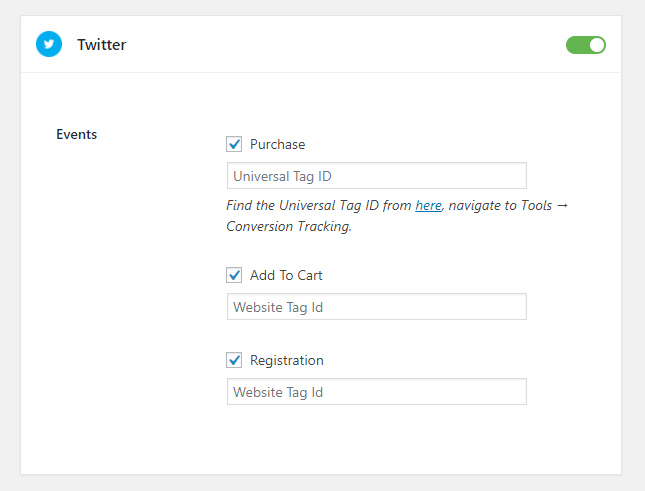
Task: Uncheck the Registration event checkbox
Action: 234,360
